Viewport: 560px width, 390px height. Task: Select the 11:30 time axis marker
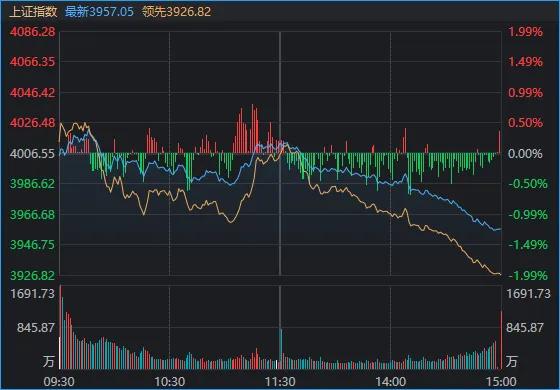[280, 382]
